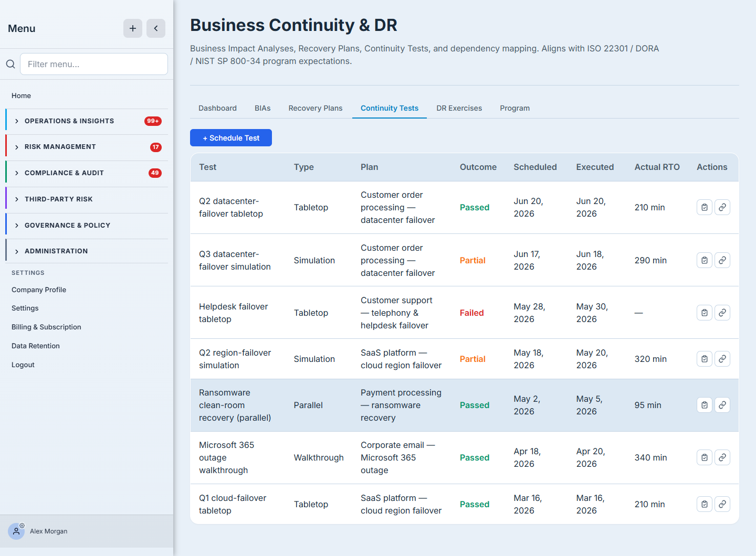
Task: Click link icon for Q1 cloud-failover tabletop
Action: [722, 504]
